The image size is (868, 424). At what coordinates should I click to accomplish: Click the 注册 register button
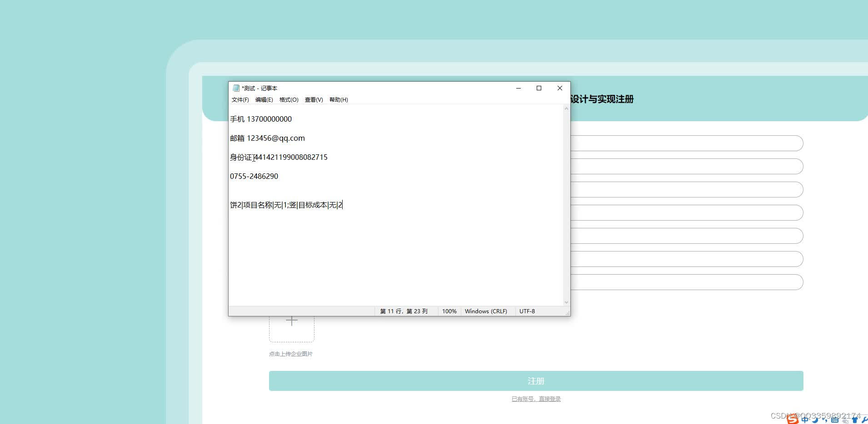pos(536,381)
